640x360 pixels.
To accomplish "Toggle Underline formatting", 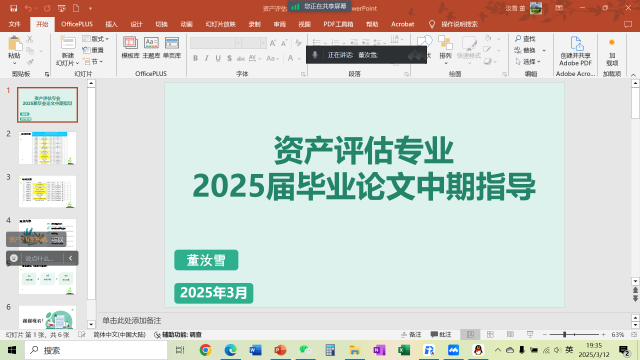I will pyautogui.click(x=218, y=58).
